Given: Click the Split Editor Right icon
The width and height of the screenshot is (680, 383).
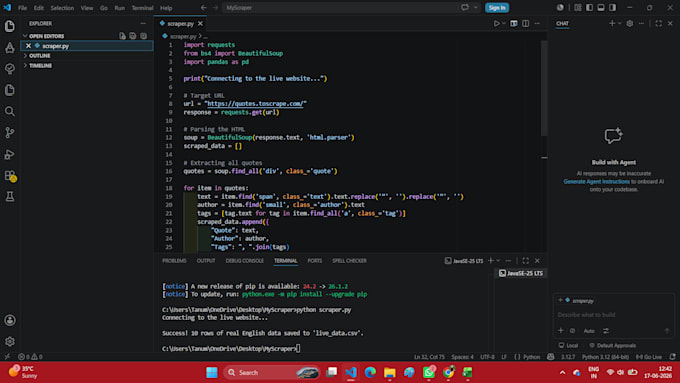Looking at the screenshot, I should tap(526, 23).
